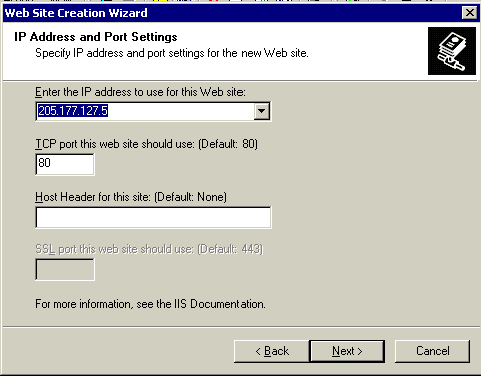
Task: Return to previous step with Back
Action: click(x=272, y=351)
